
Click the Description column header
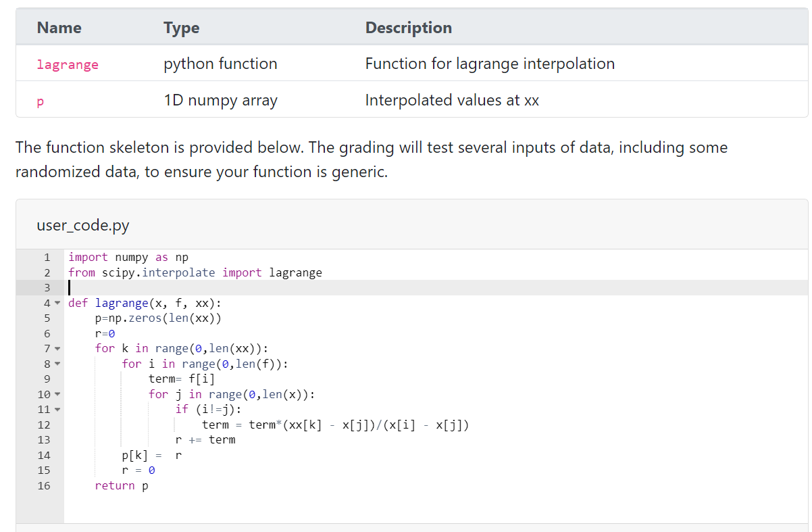tap(408, 28)
